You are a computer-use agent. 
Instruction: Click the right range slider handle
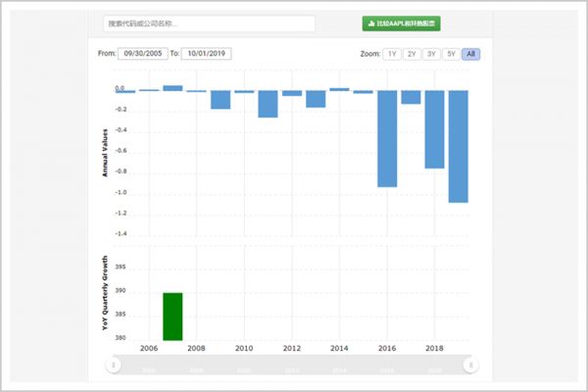(471, 365)
